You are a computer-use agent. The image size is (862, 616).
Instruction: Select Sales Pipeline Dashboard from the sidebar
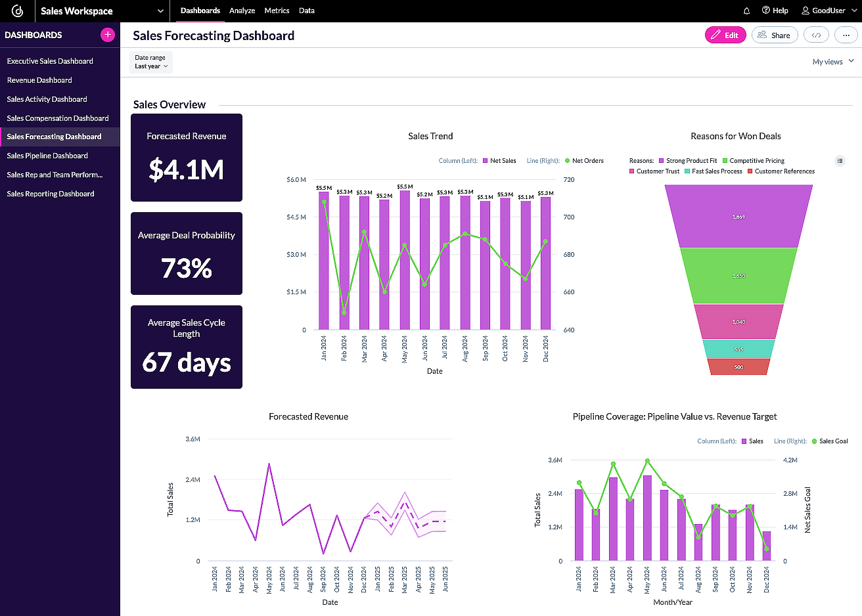click(x=48, y=156)
